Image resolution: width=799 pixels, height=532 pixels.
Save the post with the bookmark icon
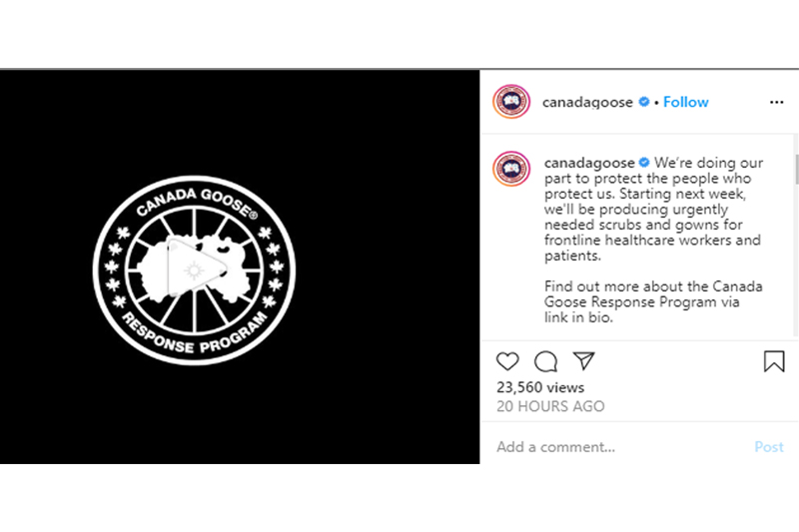(x=774, y=361)
